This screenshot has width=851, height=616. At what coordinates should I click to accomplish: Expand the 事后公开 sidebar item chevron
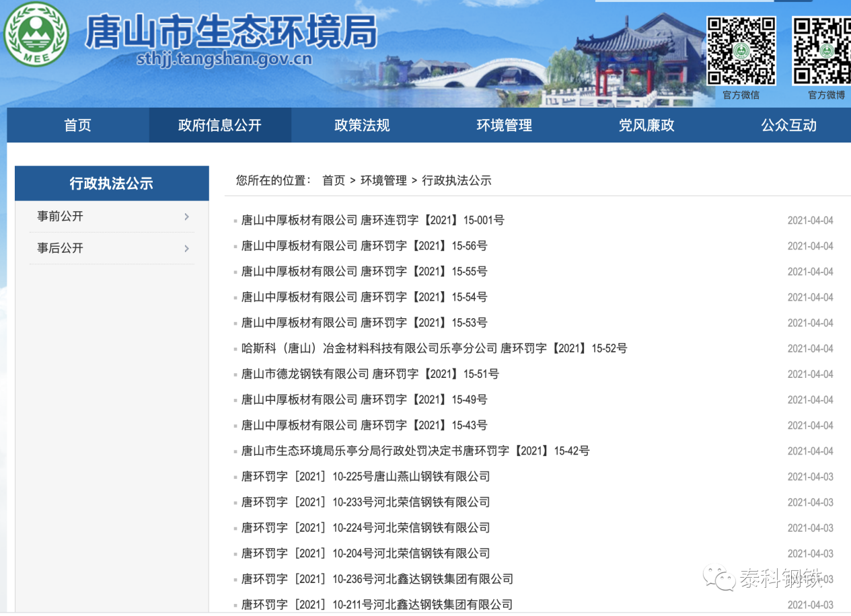[x=186, y=248]
